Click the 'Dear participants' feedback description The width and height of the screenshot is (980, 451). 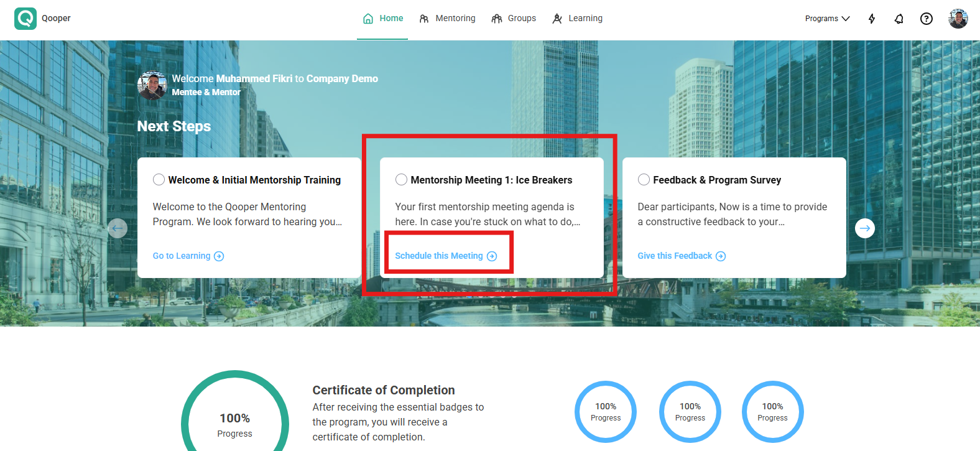tap(733, 214)
